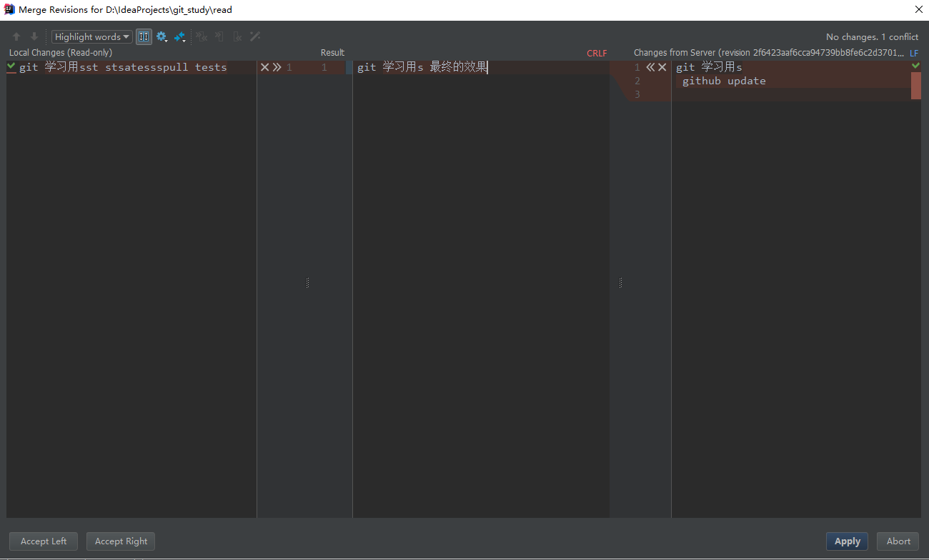Open the Highlight words dropdown
The width and height of the screenshot is (929, 560).
click(92, 36)
